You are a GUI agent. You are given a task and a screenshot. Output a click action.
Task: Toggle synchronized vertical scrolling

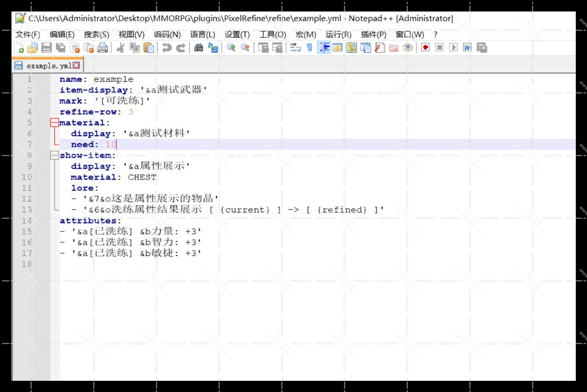click(x=263, y=48)
